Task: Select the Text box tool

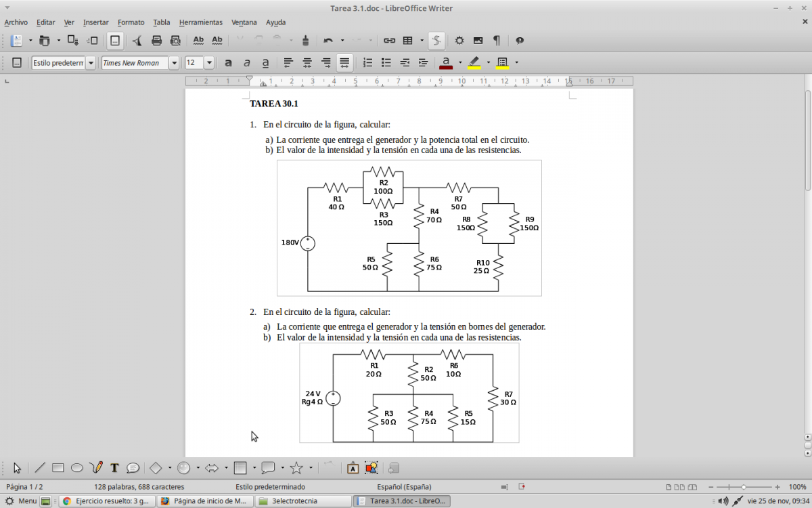Action: [114, 468]
